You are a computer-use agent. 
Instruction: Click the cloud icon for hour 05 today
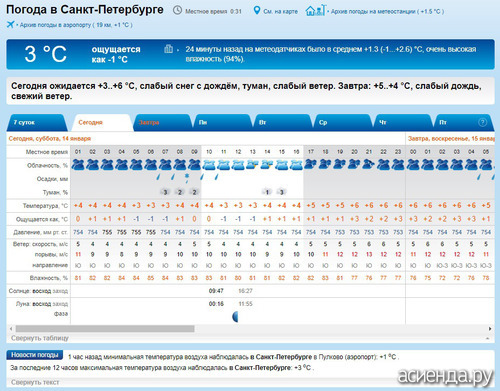[x=136, y=165]
